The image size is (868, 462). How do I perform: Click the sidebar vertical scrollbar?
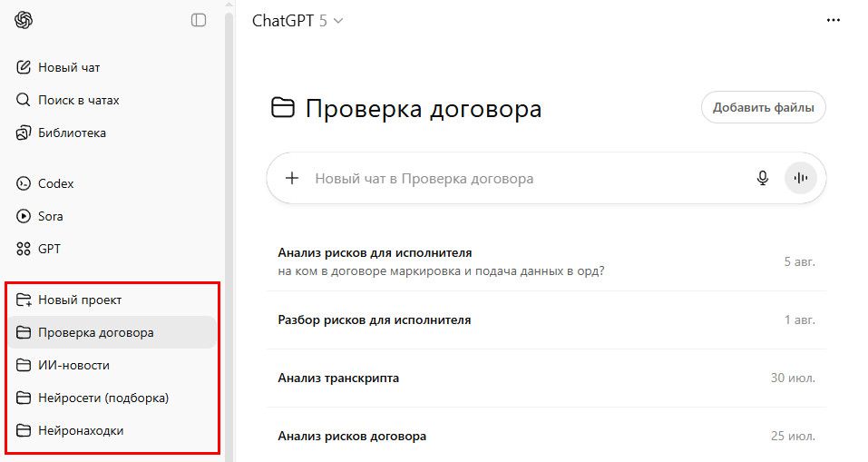tap(229, 237)
